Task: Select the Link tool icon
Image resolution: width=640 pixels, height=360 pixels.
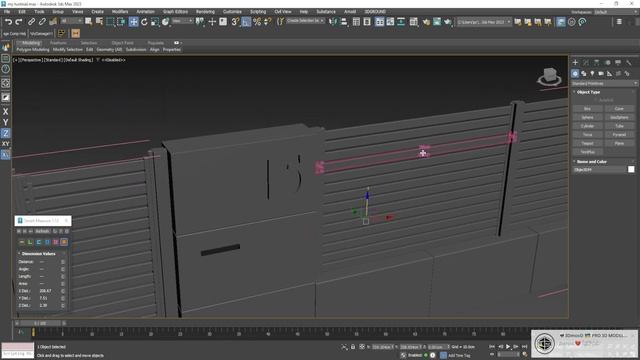Action: click(31, 22)
